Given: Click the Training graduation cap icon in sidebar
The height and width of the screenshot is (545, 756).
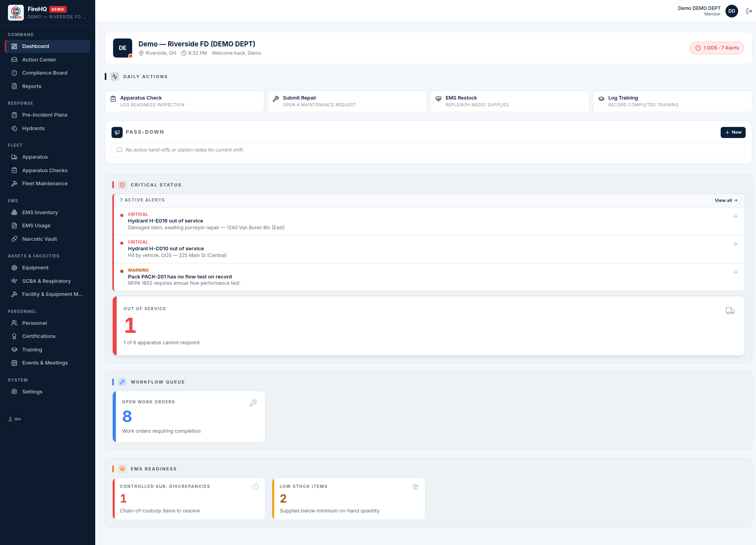Looking at the screenshot, I should 14,349.
